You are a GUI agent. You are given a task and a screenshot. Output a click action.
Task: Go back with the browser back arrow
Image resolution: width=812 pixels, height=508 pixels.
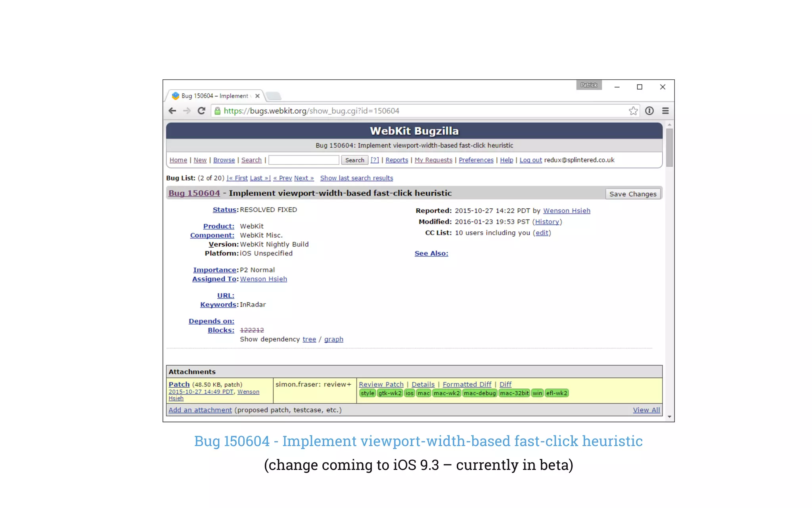(x=172, y=111)
